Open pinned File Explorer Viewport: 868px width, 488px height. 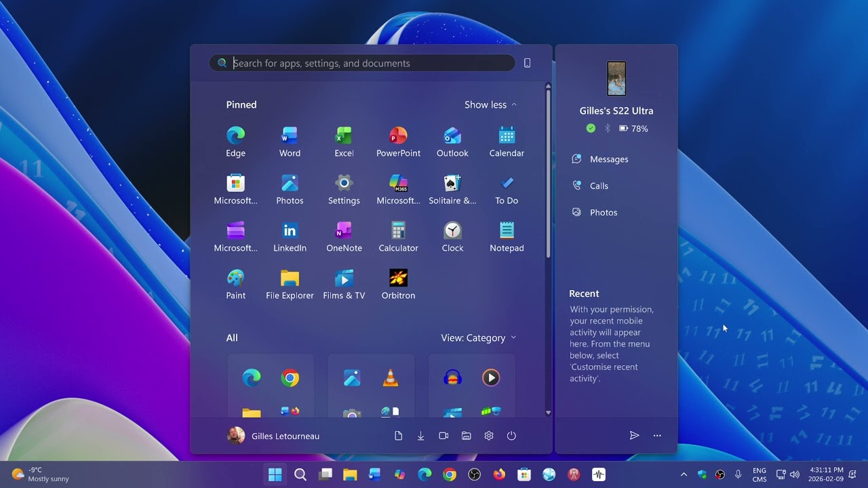[290, 284]
